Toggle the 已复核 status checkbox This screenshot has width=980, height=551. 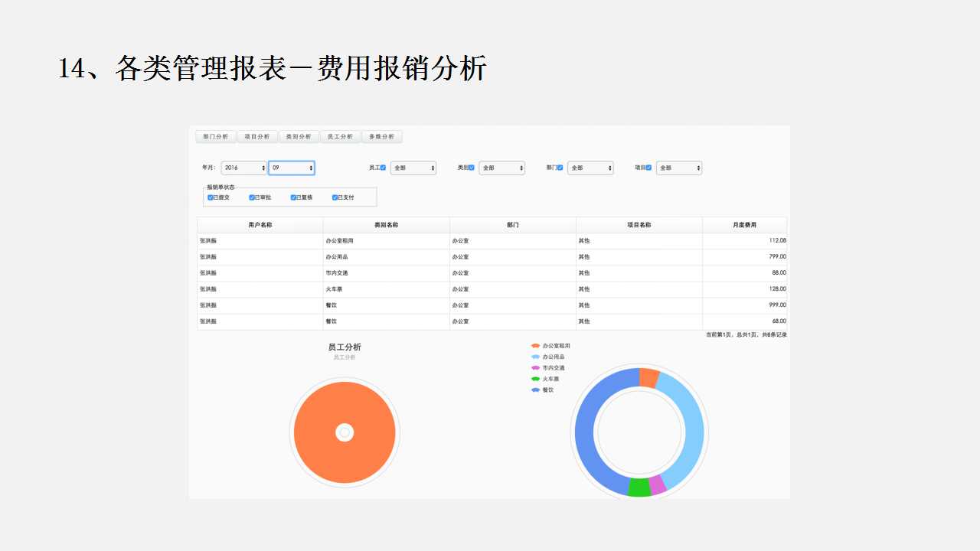[293, 197]
